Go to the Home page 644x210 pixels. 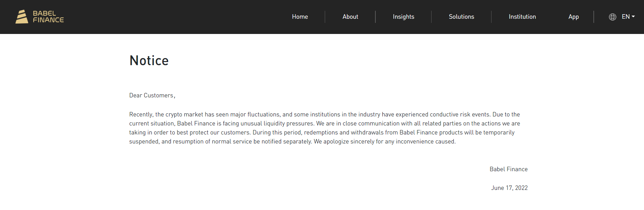coord(300,17)
